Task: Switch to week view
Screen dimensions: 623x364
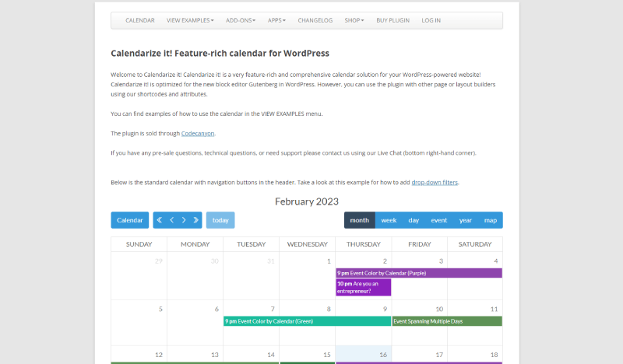Action: point(389,220)
